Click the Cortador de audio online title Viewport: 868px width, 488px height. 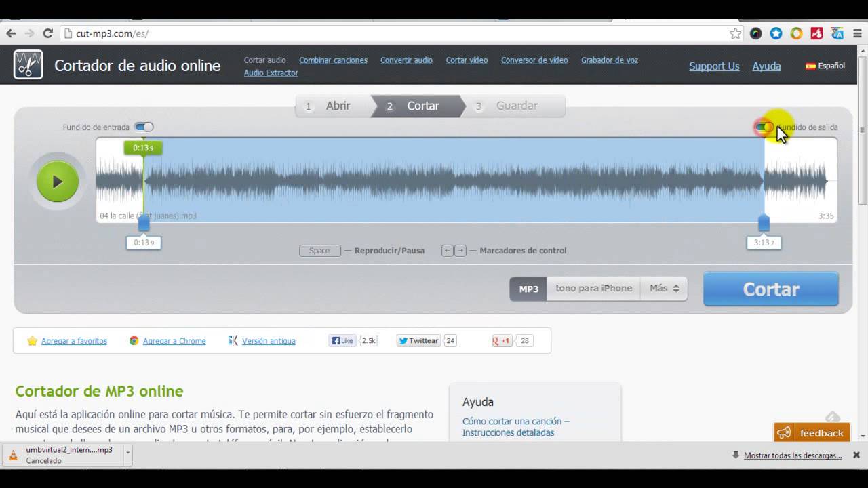137,66
